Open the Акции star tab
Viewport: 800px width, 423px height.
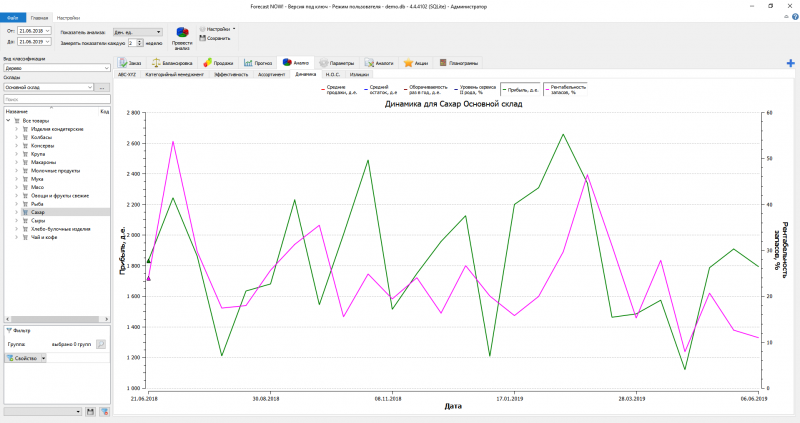point(416,63)
